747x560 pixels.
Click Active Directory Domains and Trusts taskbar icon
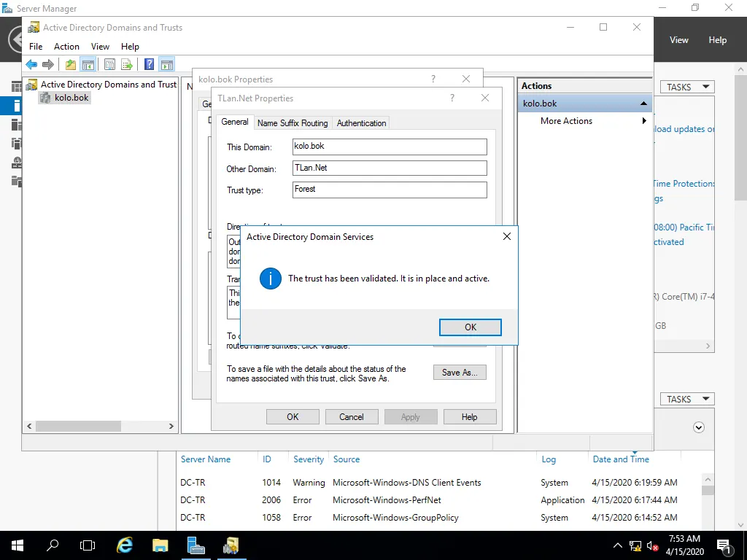pyautogui.click(x=231, y=545)
